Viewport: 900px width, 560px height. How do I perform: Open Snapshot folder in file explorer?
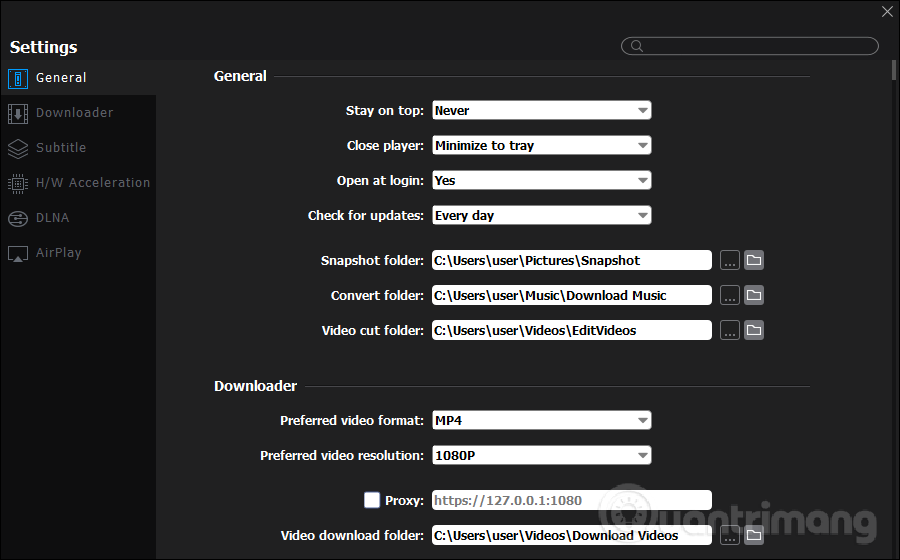pyautogui.click(x=754, y=260)
